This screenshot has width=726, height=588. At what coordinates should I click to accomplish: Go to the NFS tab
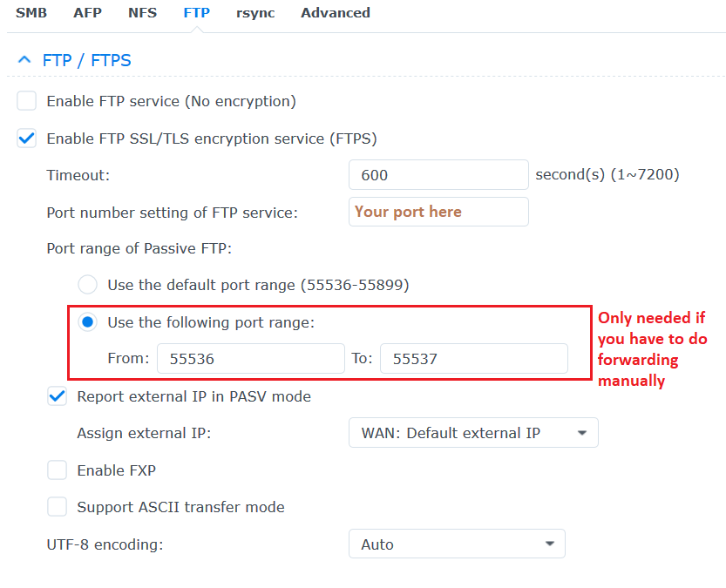click(x=142, y=13)
